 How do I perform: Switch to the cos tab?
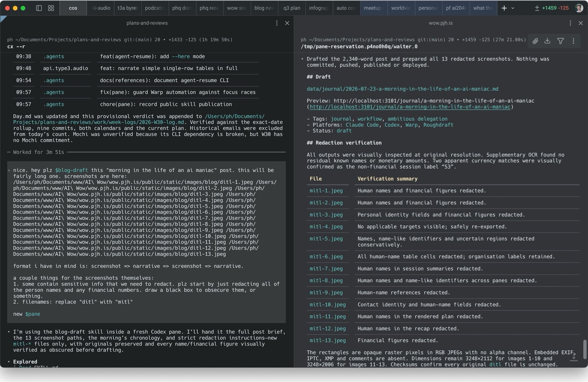click(x=73, y=8)
